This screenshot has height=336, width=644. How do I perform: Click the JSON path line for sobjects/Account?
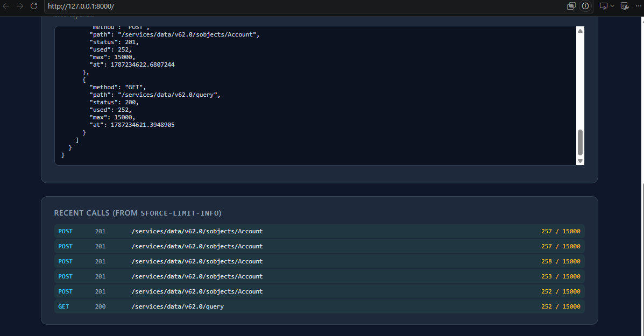point(174,34)
